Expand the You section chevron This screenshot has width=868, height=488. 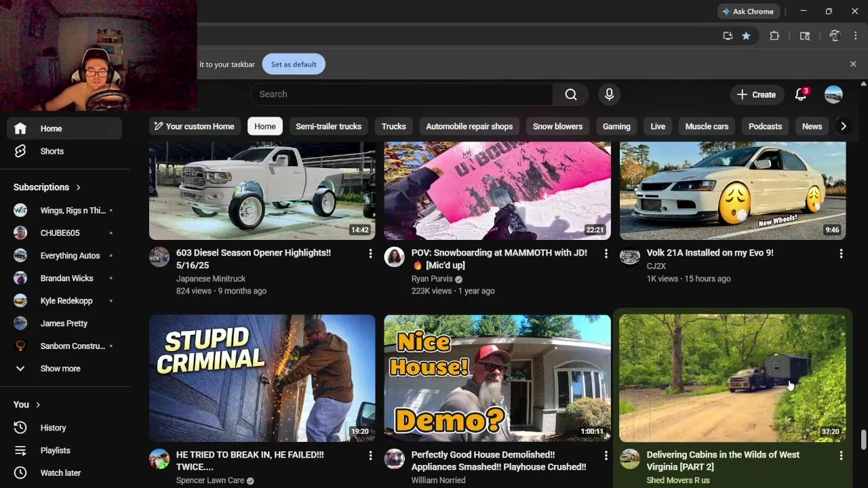point(38,405)
